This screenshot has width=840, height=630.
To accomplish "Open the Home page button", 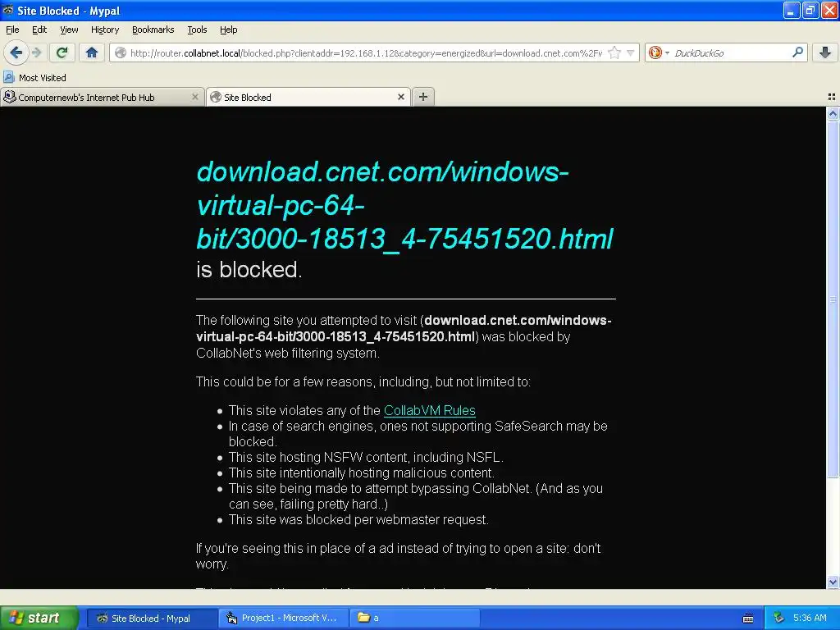I will pos(92,52).
